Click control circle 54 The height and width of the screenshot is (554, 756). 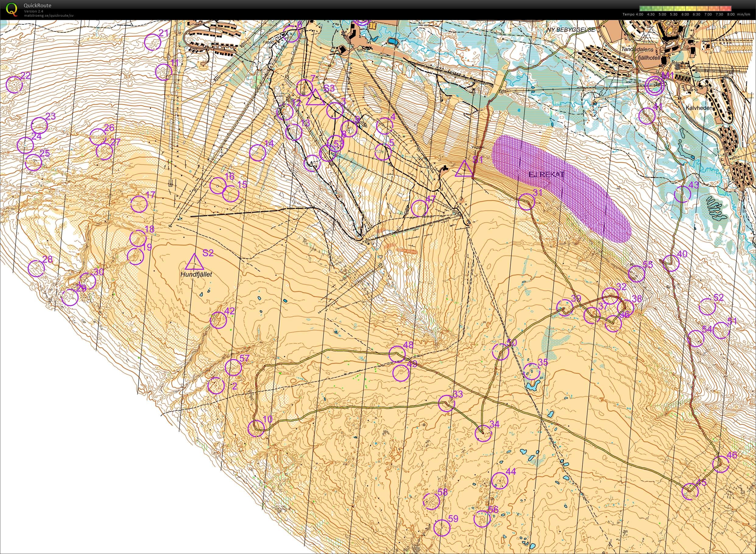coord(696,338)
